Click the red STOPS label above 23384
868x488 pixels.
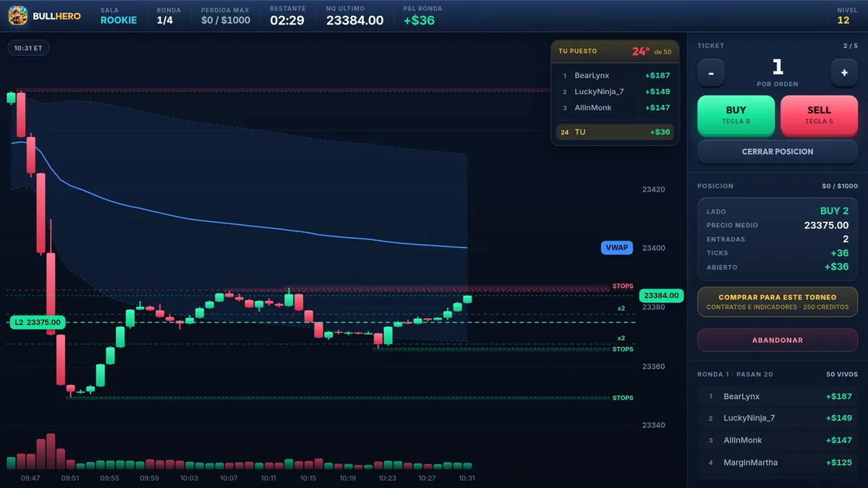click(x=622, y=286)
